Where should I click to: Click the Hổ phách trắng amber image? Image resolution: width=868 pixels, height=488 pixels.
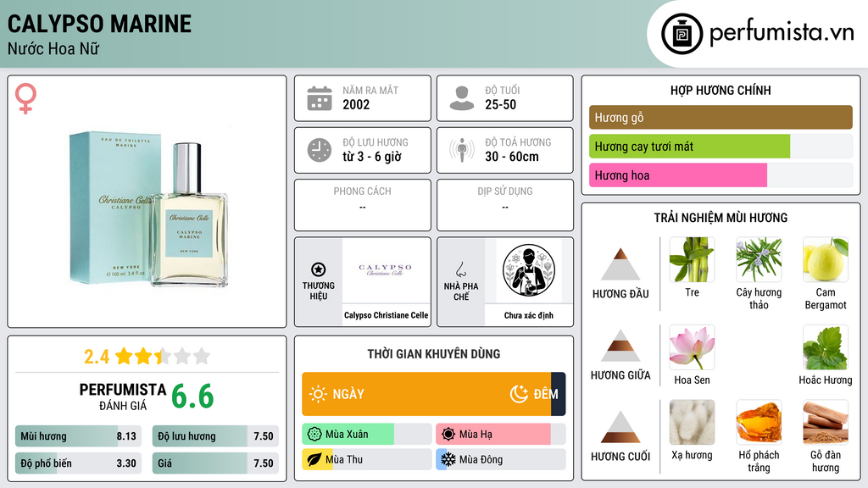[759, 423]
